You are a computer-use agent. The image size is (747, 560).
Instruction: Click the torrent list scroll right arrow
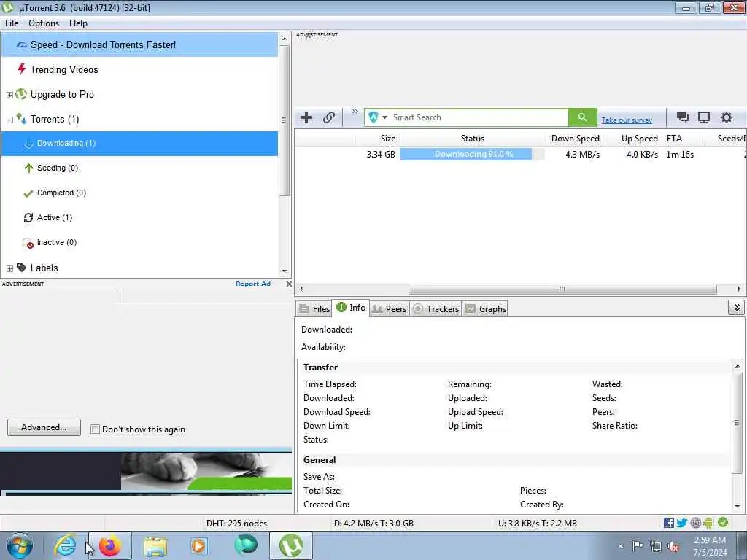point(739,289)
